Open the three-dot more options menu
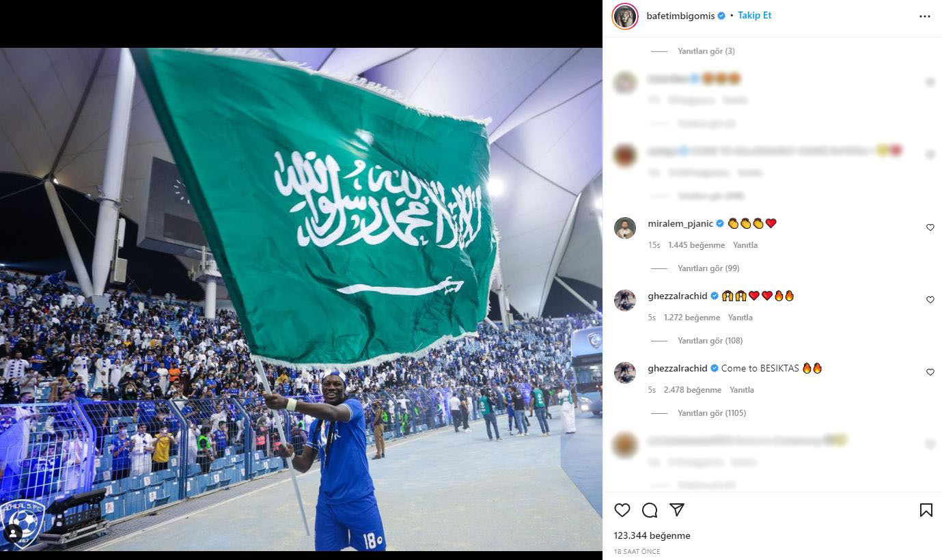This screenshot has height=560, width=942. (925, 16)
